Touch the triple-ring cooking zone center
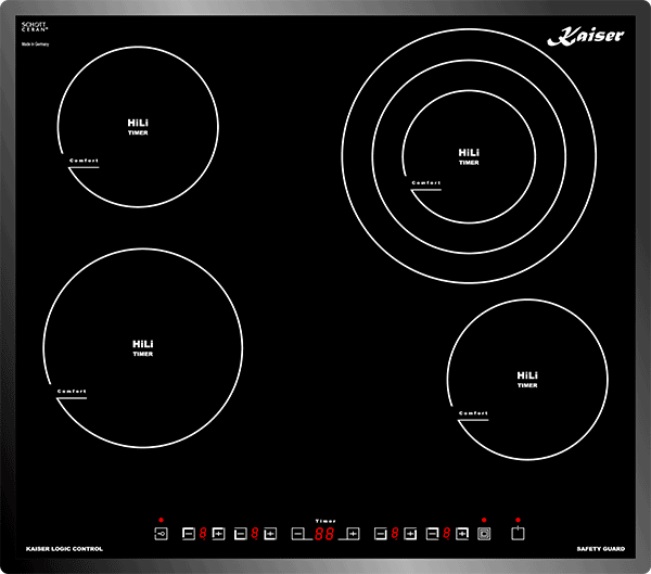 [x=468, y=155]
